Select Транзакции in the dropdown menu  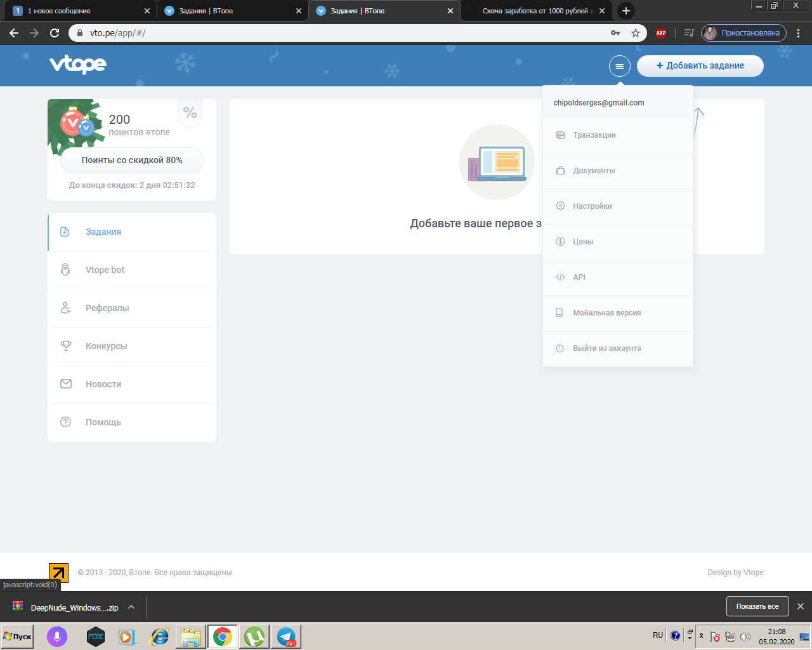click(x=618, y=135)
